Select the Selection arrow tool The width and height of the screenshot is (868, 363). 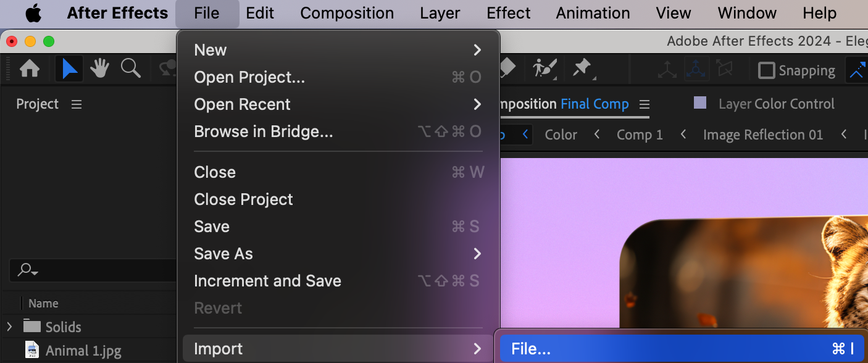(x=69, y=69)
